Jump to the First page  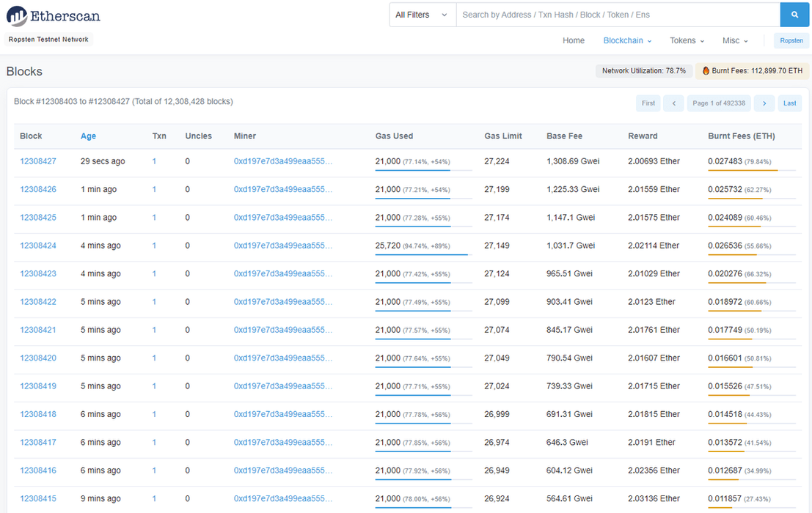(648, 103)
